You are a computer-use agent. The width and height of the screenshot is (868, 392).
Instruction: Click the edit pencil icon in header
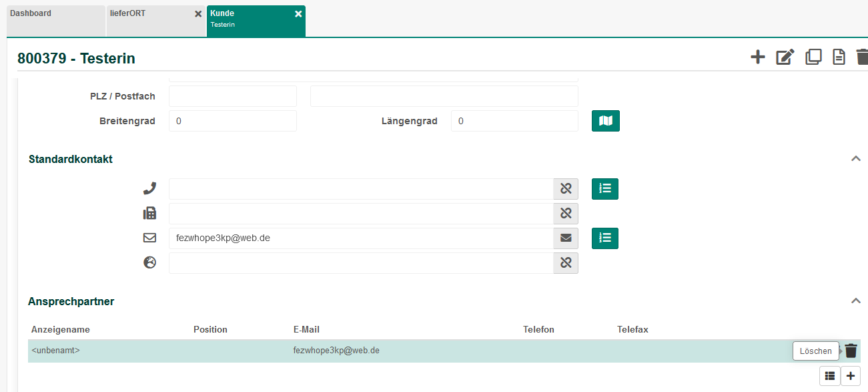tap(785, 57)
